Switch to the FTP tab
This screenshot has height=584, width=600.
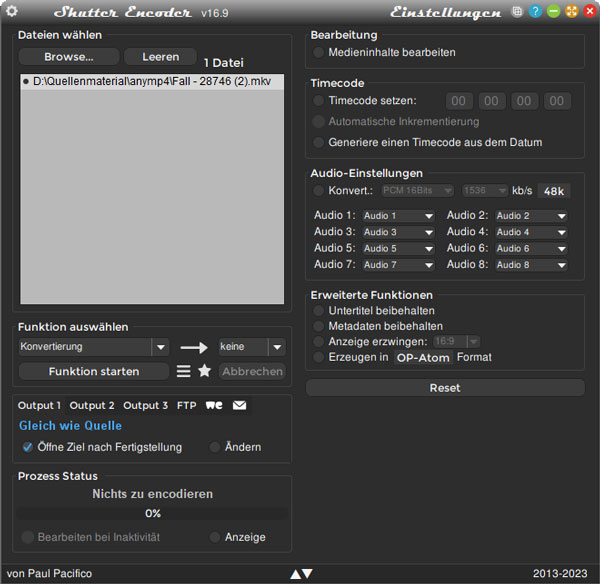click(x=187, y=405)
